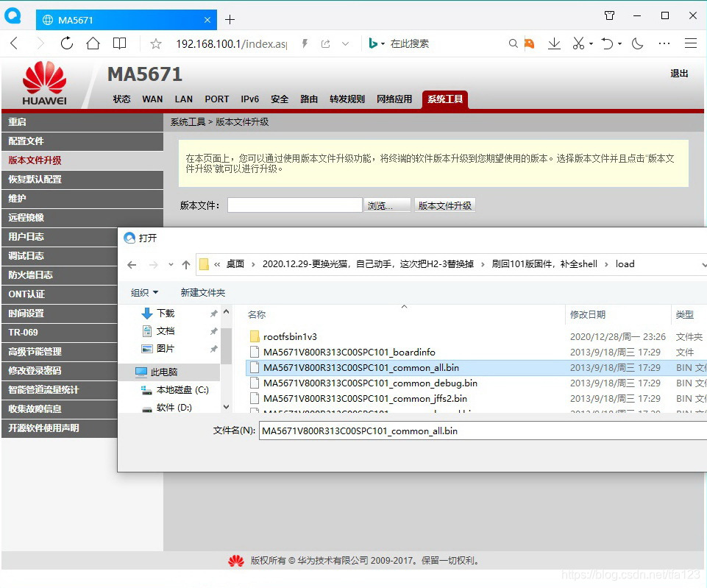Image resolution: width=707 pixels, height=588 pixels.
Task: Click the 版本文件升级 upgrade button
Action: (444, 205)
